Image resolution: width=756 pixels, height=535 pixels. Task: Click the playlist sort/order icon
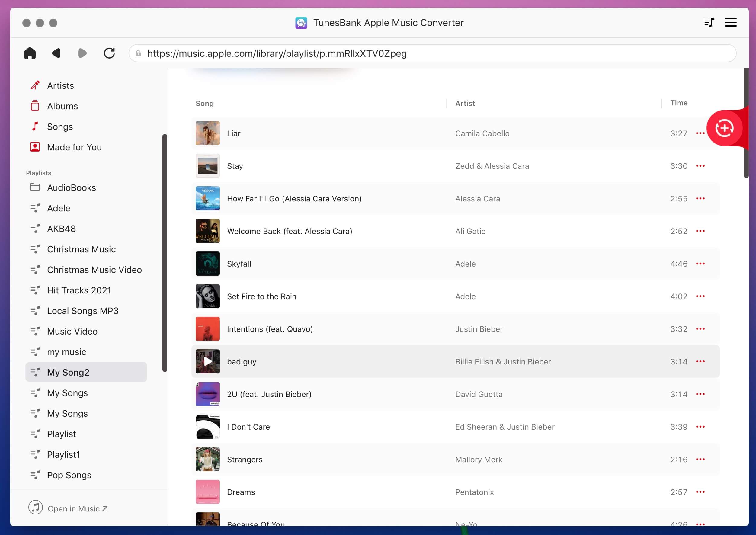point(709,23)
